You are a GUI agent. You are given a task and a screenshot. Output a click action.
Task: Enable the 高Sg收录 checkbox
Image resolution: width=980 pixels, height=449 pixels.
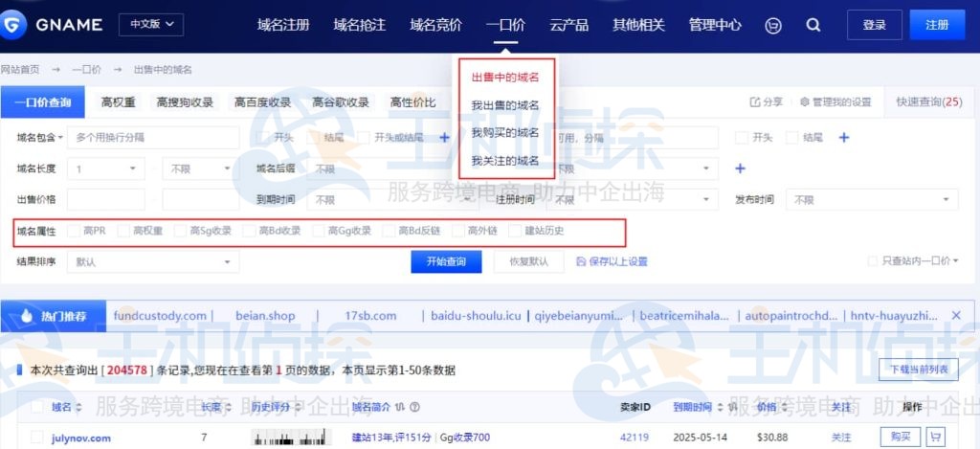click(180, 231)
